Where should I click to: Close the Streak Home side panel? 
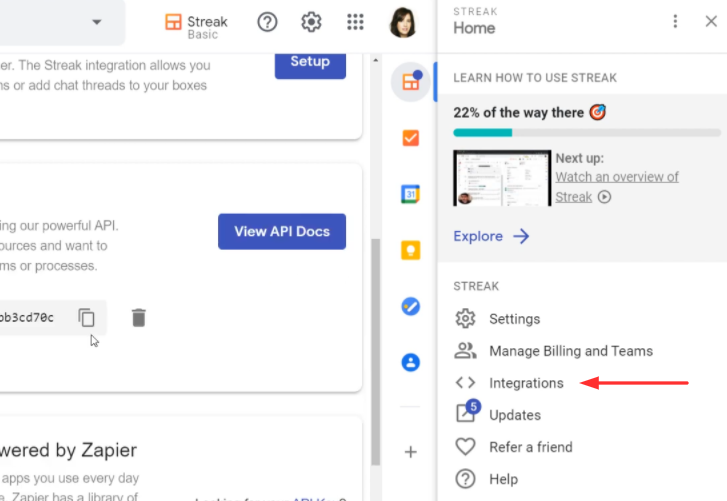coord(711,21)
